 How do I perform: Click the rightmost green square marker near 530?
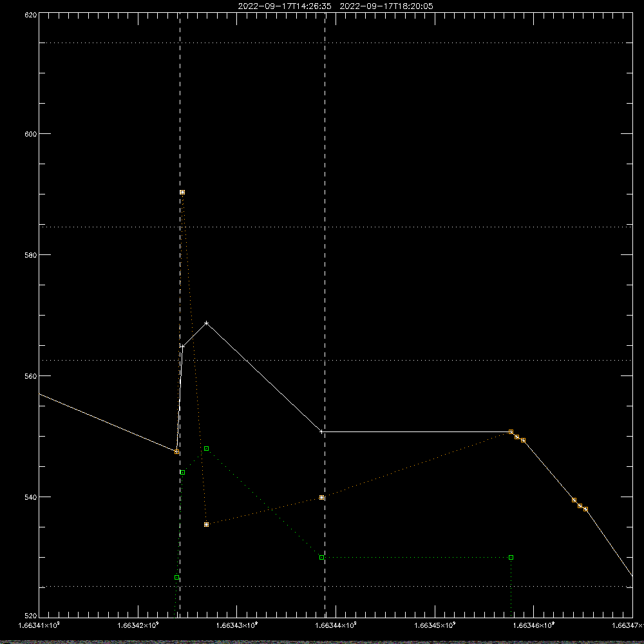511,557
